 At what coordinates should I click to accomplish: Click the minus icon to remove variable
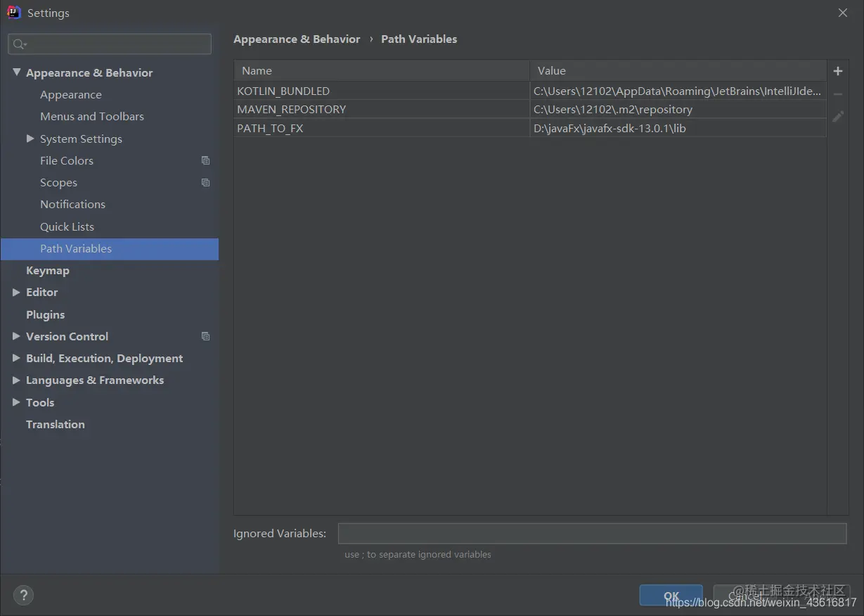click(837, 94)
